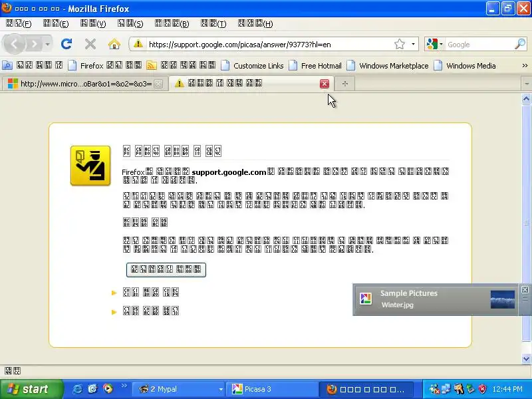This screenshot has width=532, height=399.
Task: Click the police officer warning icon
Action: click(x=90, y=166)
